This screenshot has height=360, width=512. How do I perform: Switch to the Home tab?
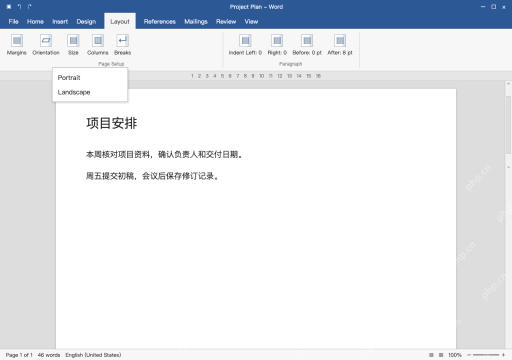[x=35, y=22]
